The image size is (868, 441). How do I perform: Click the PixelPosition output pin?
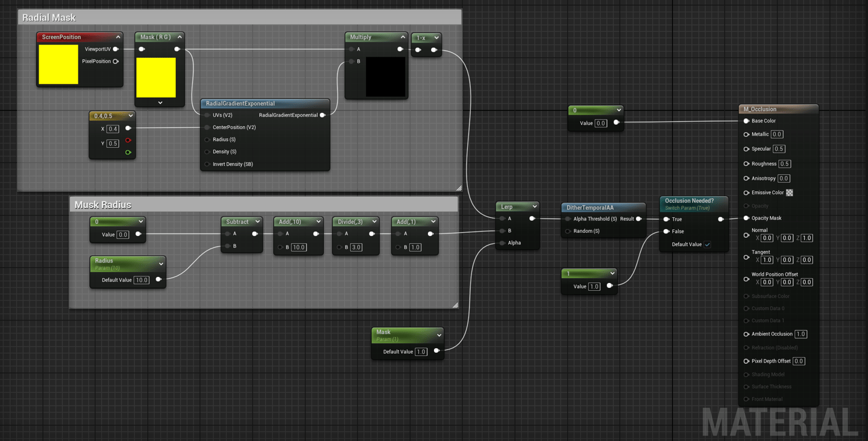tap(116, 61)
